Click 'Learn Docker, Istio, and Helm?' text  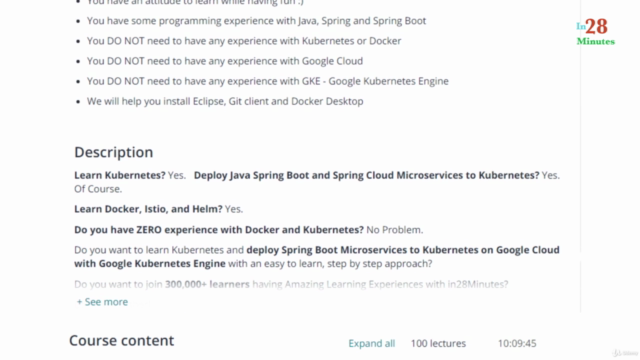click(x=148, y=209)
